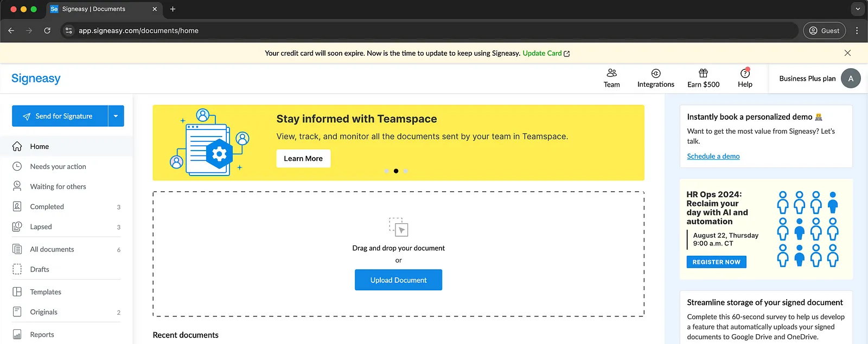This screenshot has height=344, width=868.
Task: Click the Reports chart icon
Action: (17, 334)
